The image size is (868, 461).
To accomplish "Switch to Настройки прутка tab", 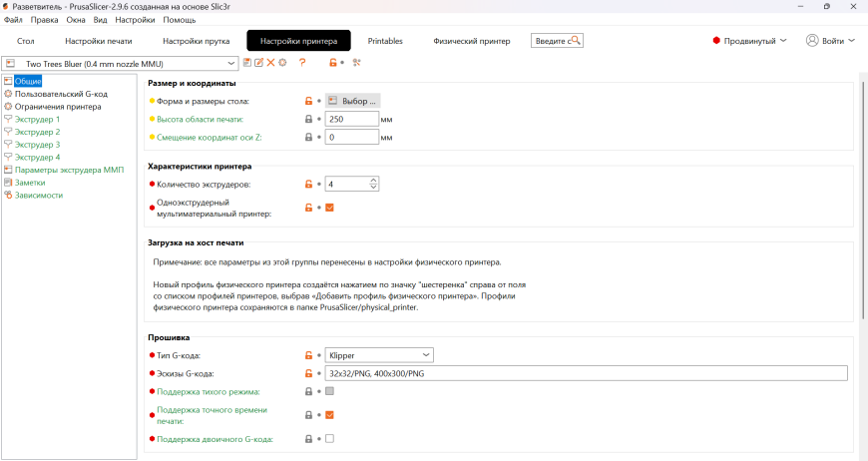I will pos(196,41).
